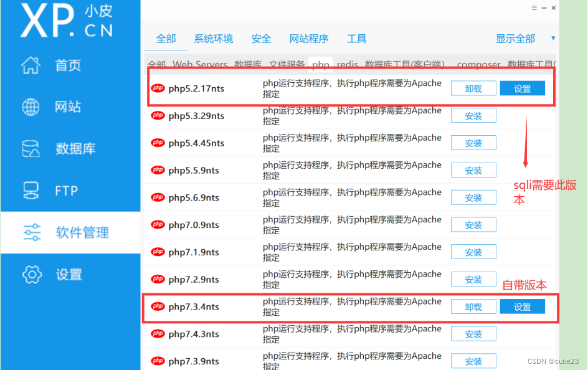Viewport: 588px width, 370px height.
Task: Switch to the 系统环境 tab
Action: coord(214,39)
